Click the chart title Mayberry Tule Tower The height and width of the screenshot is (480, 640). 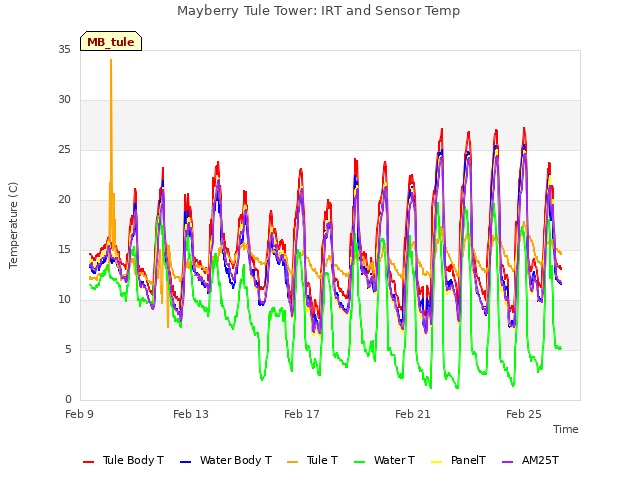point(319,11)
